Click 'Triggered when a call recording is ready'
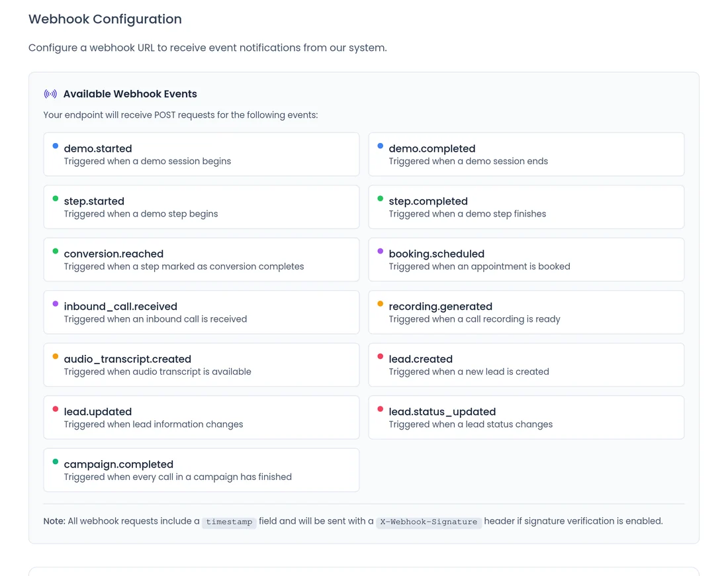Viewport: 728px width, 576px height. coord(474,319)
